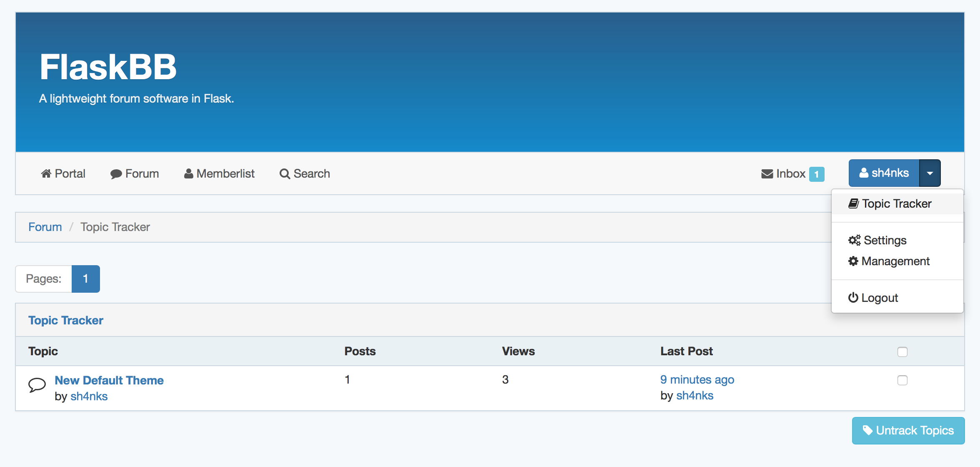This screenshot has width=980, height=467.
Task: Click the Logout power icon
Action: click(853, 297)
